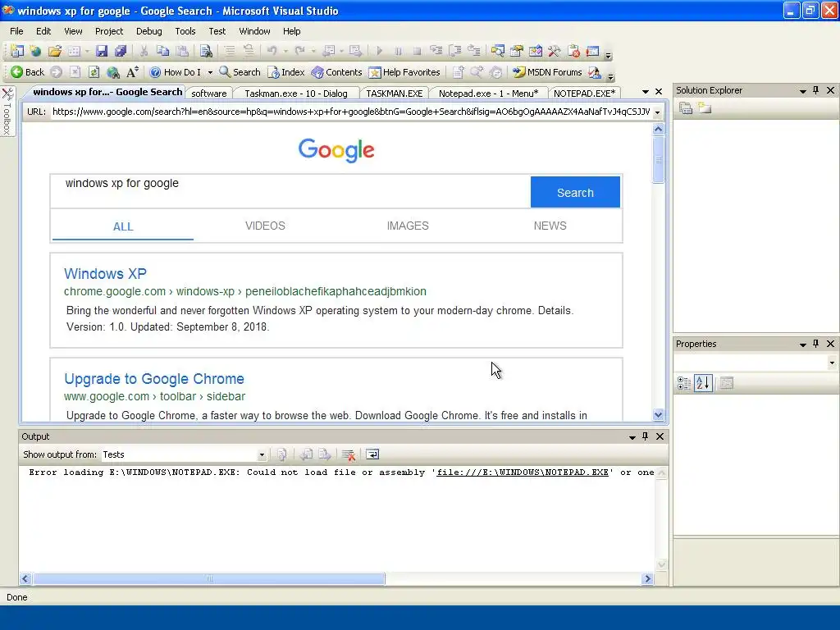
Task: Toggle Word Wrap icon in Output toolbar
Action: [x=372, y=454]
